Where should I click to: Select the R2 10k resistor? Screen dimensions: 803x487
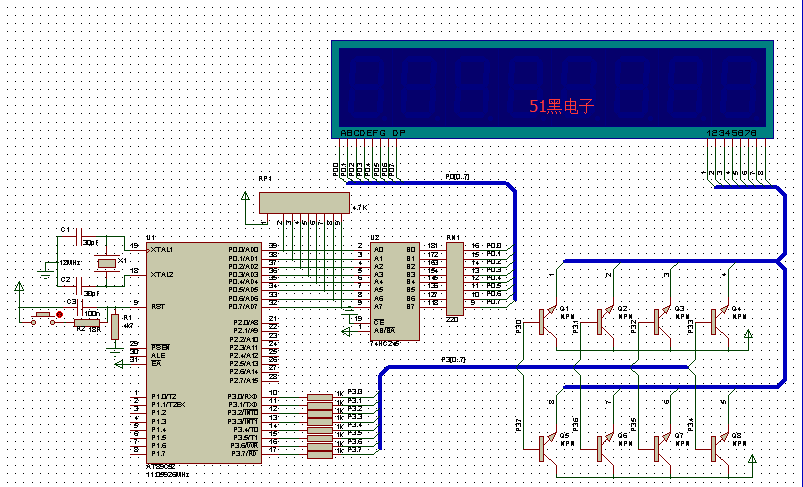(87, 323)
